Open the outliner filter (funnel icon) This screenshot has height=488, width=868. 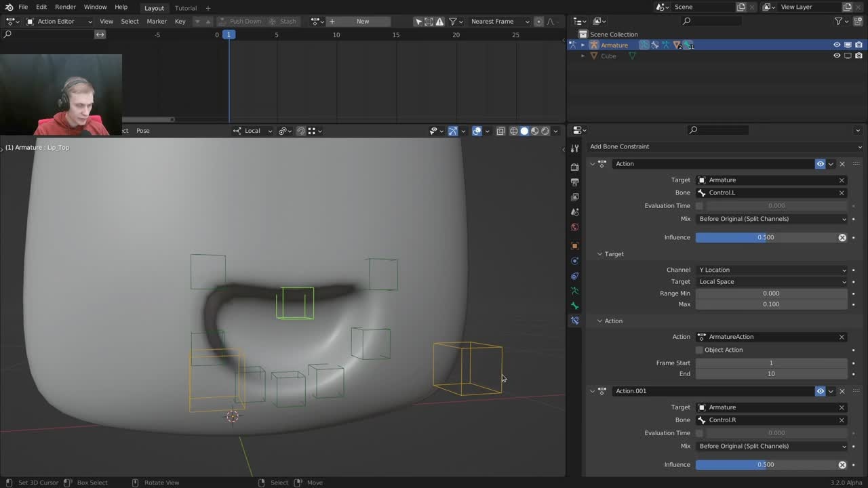point(838,21)
